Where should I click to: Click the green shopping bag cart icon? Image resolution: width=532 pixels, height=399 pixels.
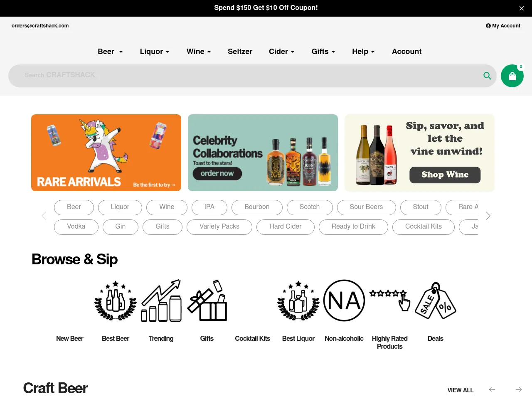512,76
